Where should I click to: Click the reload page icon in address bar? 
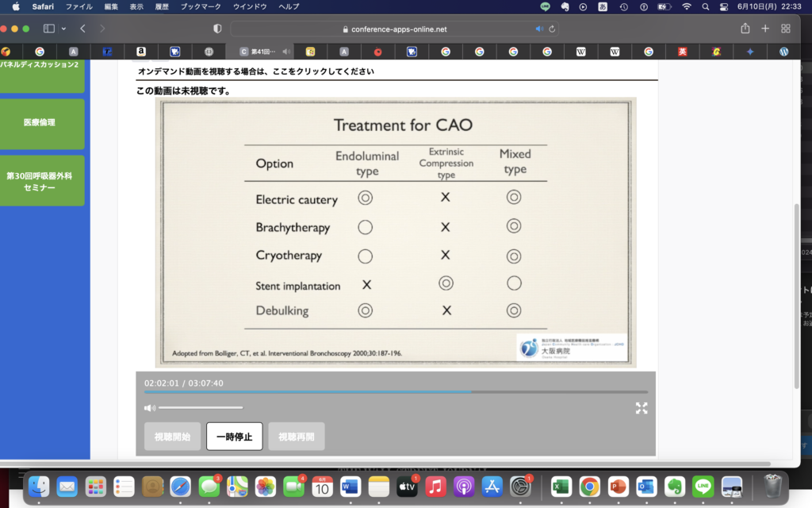pos(553,29)
